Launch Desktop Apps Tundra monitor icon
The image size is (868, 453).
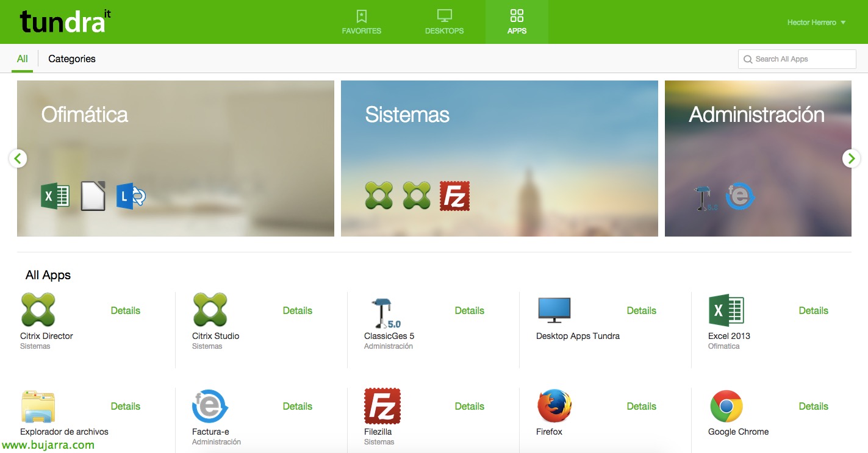click(554, 310)
